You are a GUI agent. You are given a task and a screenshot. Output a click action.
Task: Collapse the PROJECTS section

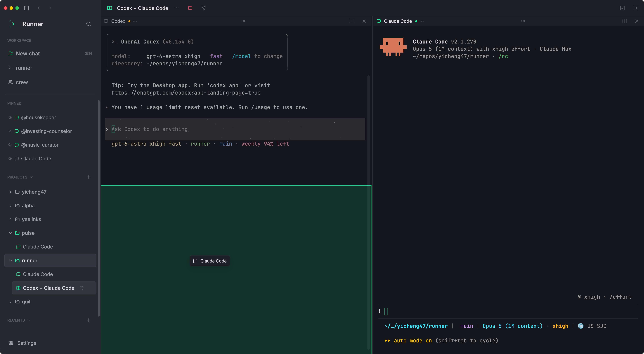[31, 177]
